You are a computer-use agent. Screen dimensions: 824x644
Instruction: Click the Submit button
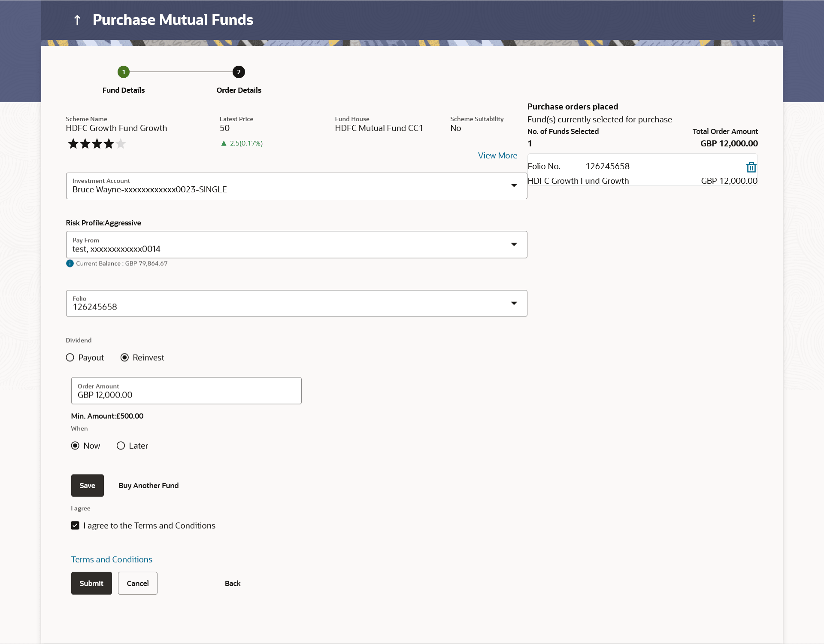(91, 583)
